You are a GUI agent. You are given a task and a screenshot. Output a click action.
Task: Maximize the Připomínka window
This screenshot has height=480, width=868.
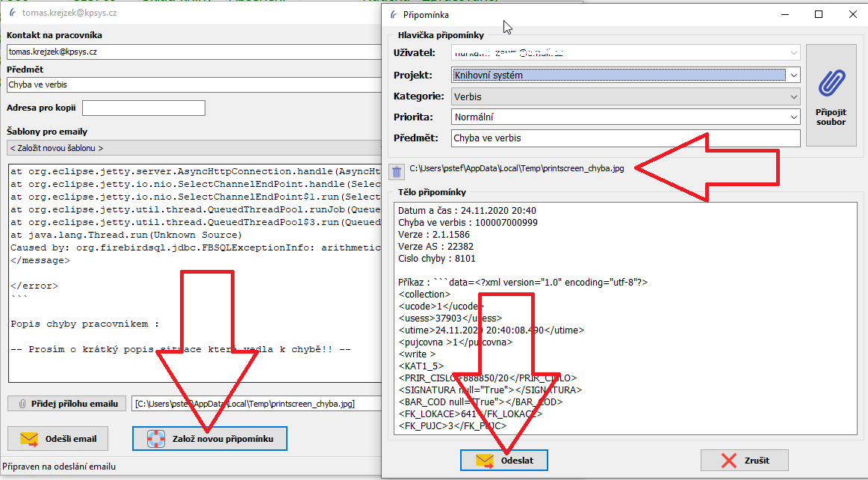pos(819,14)
